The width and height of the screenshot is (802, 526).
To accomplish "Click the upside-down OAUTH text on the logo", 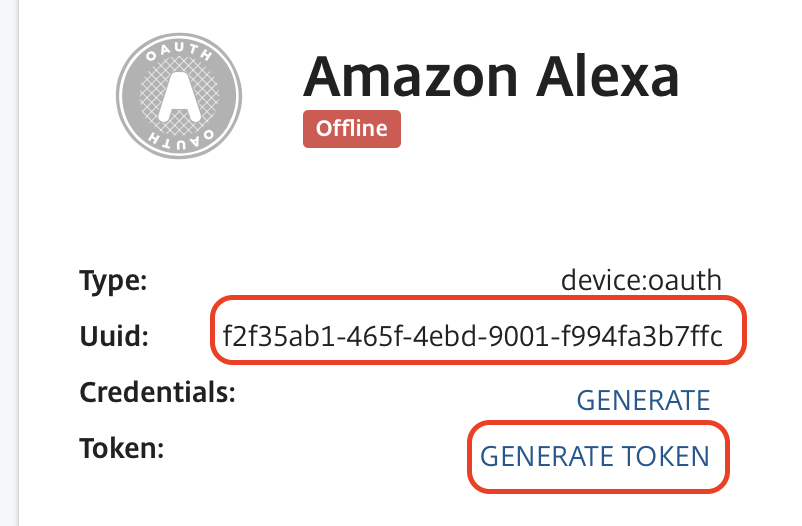I will click(x=181, y=140).
